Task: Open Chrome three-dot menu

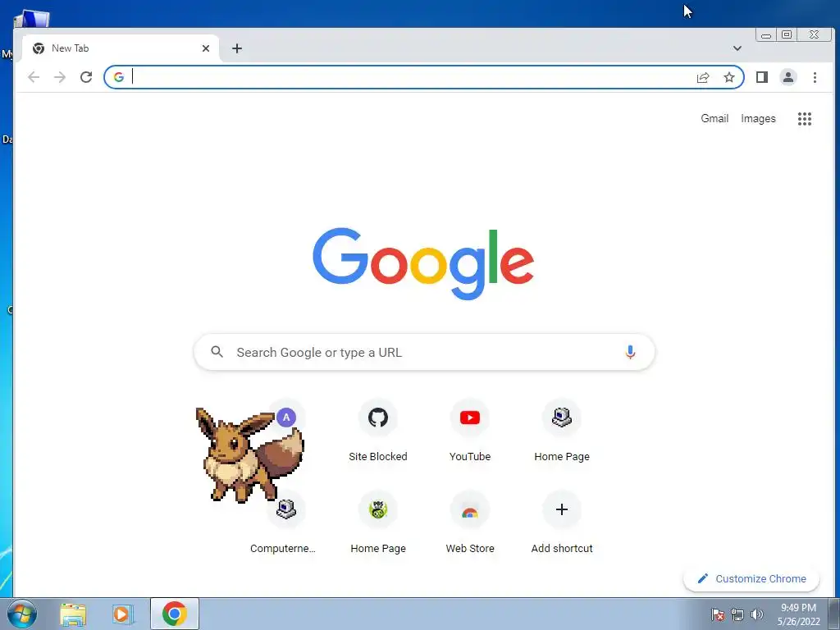Action: click(x=815, y=77)
